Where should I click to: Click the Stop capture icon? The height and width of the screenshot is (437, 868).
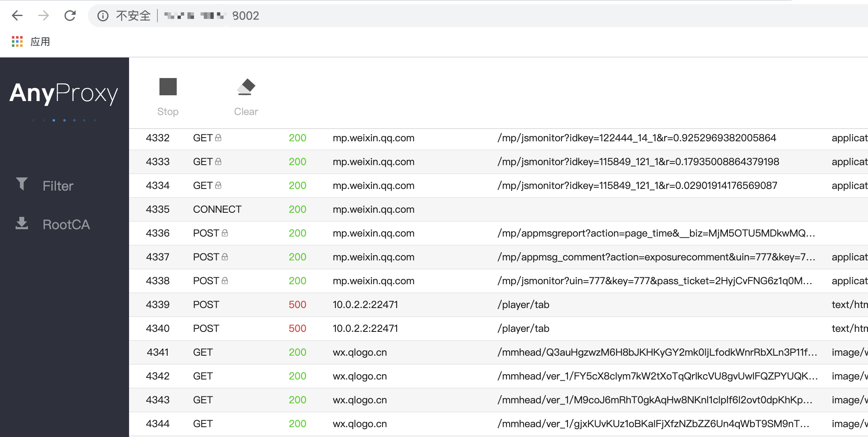[x=168, y=87]
